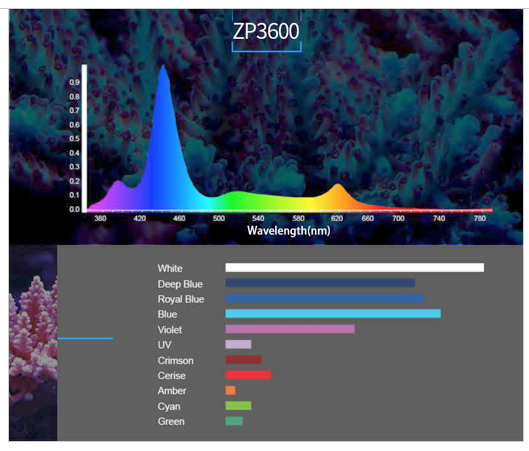Select the Cyan green bar
The height and width of the screenshot is (451, 529).
(238, 406)
